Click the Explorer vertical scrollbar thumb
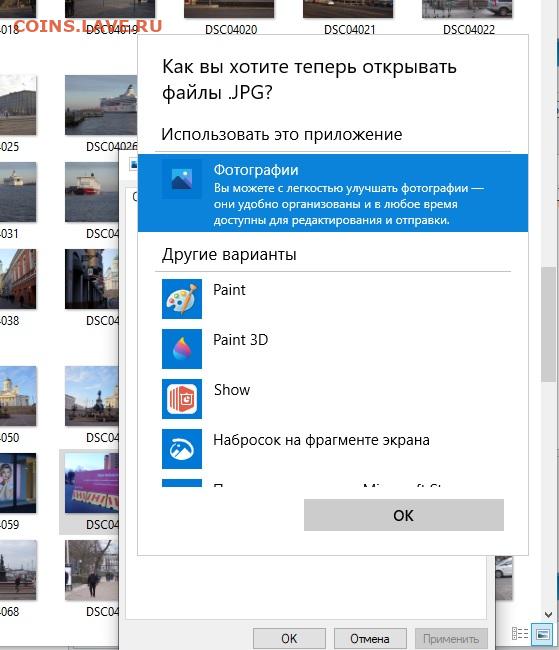 click(x=548, y=325)
